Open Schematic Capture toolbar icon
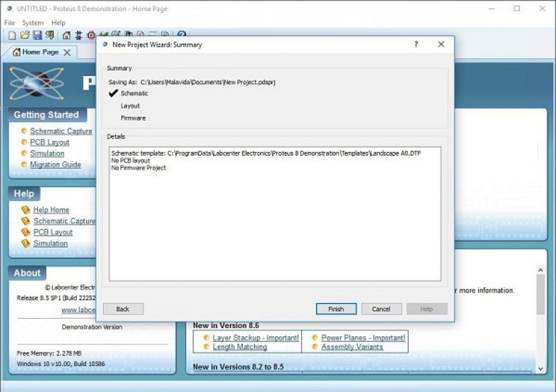The image size is (556, 392). (x=79, y=35)
